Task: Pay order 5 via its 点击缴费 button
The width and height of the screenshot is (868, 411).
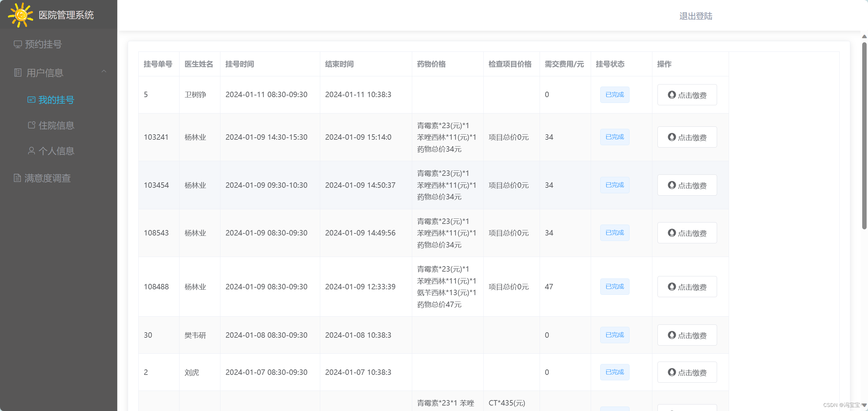Action: click(x=687, y=94)
